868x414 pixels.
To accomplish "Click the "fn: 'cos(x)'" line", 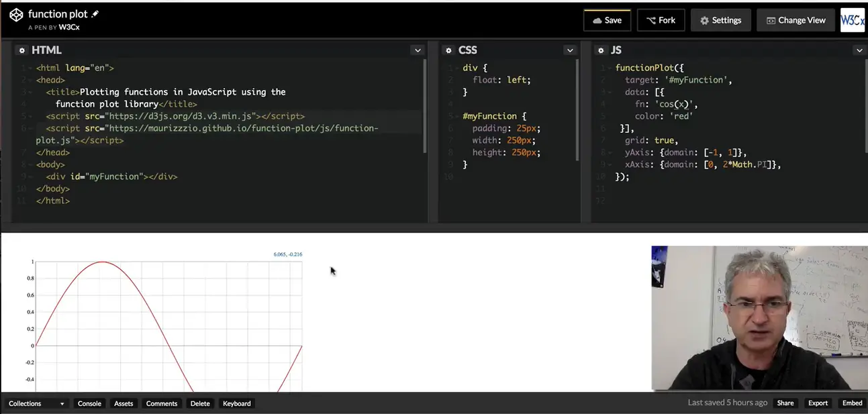I will [x=667, y=104].
